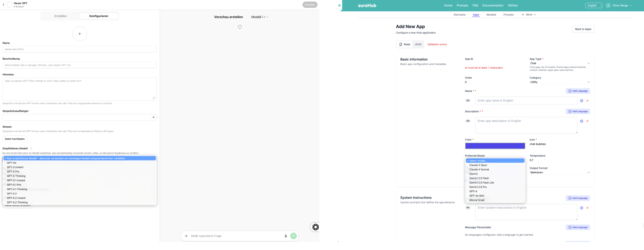The image size is (644, 250).
Task: Pick GPT-5.1 Pro from the recommended model list
Action: 80,185
